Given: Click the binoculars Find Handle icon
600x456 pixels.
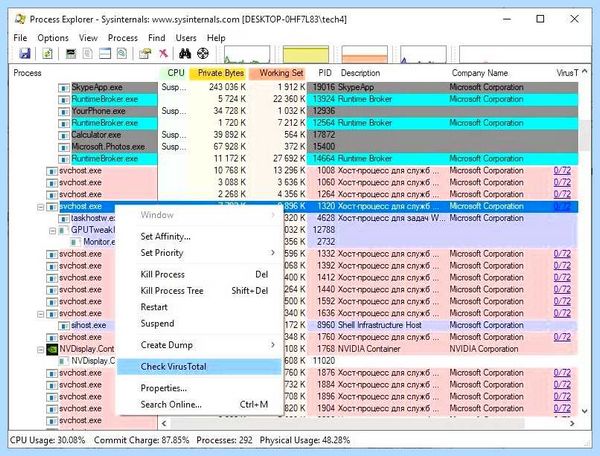Looking at the screenshot, I should coord(185,54).
